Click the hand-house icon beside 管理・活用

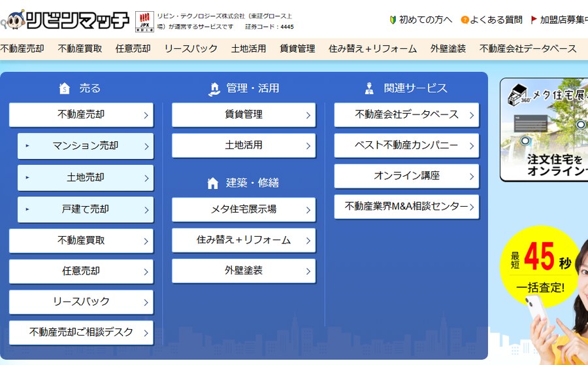point(214,89)
